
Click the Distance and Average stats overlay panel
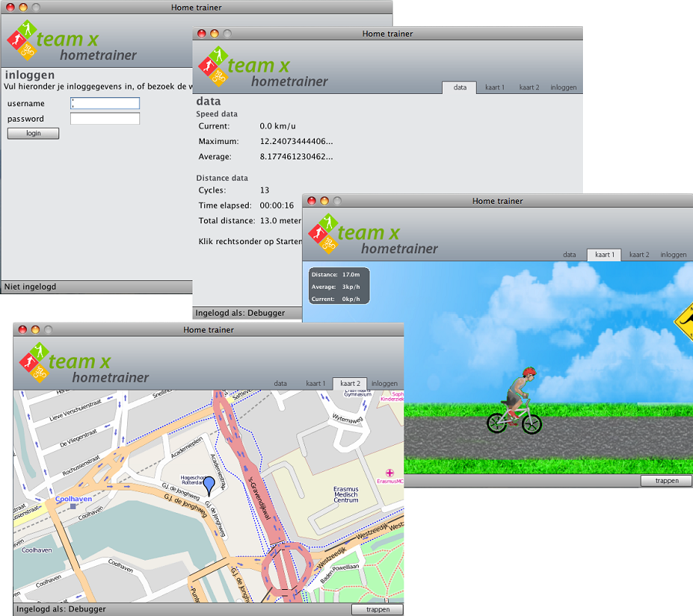[339, 286]
